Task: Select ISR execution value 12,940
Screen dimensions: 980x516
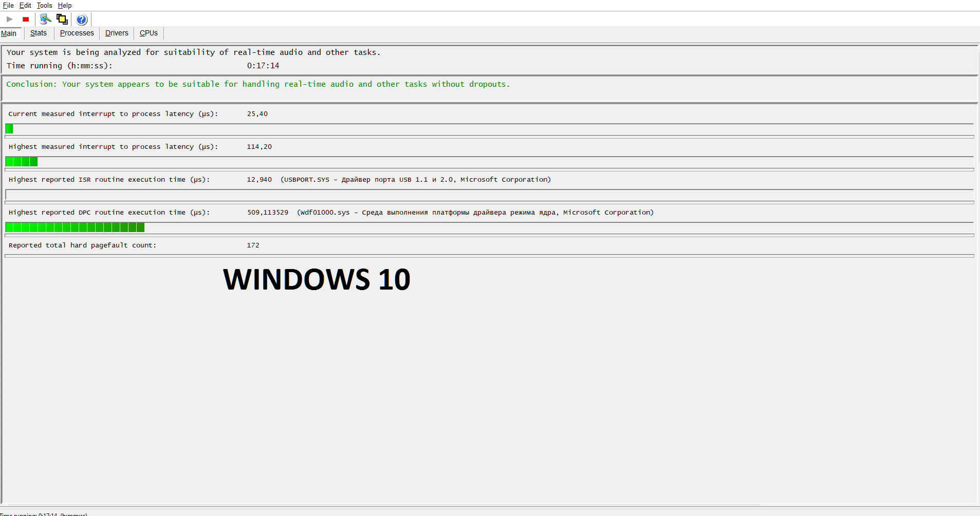Action: tap(260, 180)
